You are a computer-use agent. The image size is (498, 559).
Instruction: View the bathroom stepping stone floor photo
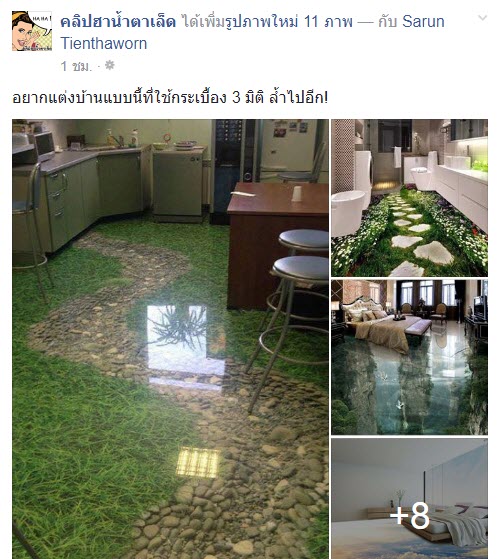pyautogui.click(x=409, y=198)
